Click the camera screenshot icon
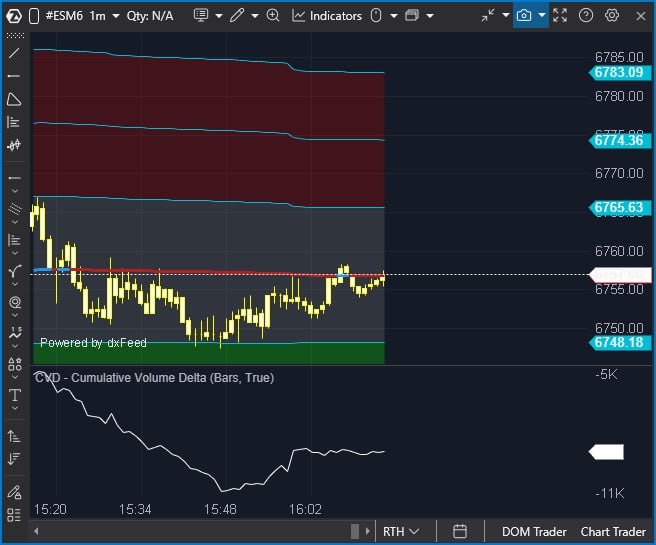The height and width of the screenshot is (545, 656). pos(524,15)
